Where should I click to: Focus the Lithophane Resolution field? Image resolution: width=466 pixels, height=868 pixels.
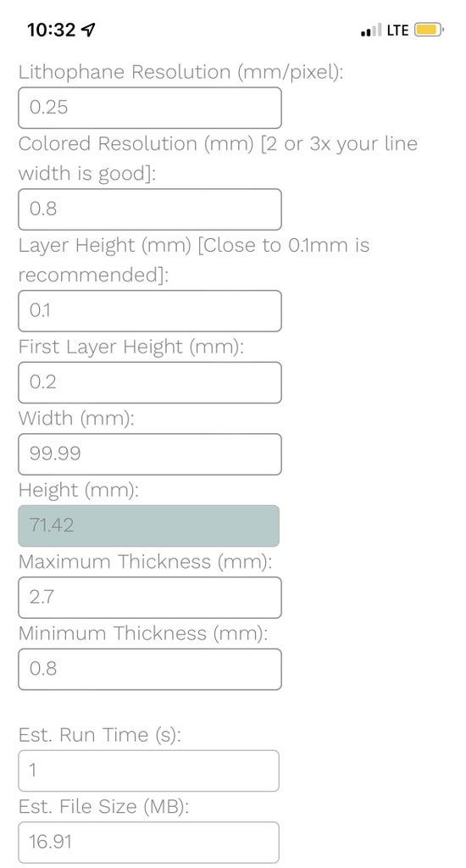click(149, 108)
